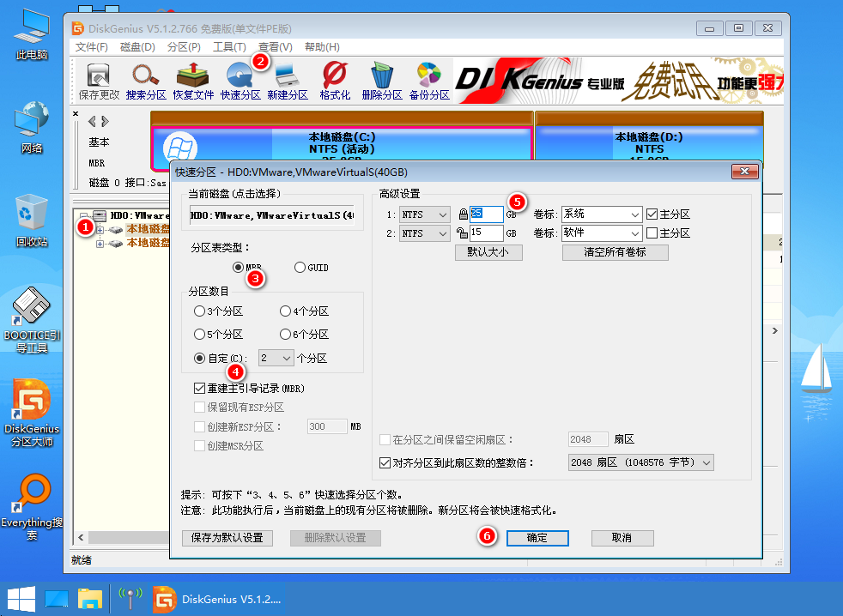The width and height of the screenshot is (843, 616).
Task: Open This PC (此电脑) desktop icon
Action: point(32,34)
